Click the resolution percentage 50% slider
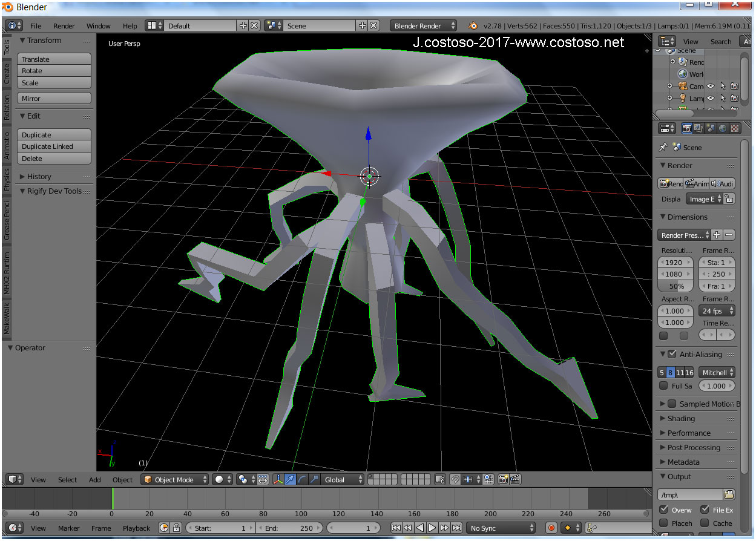The width and height of the screenshot is (756, 541). 676,286
